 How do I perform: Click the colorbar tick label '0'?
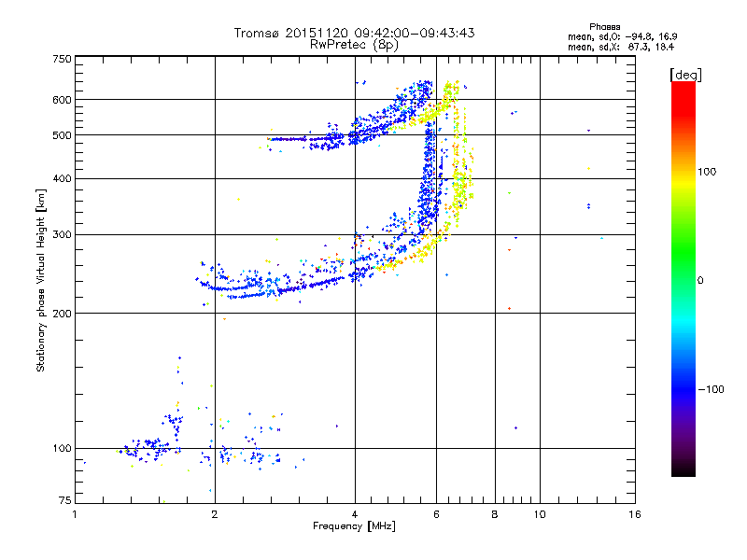click(700, 281)
